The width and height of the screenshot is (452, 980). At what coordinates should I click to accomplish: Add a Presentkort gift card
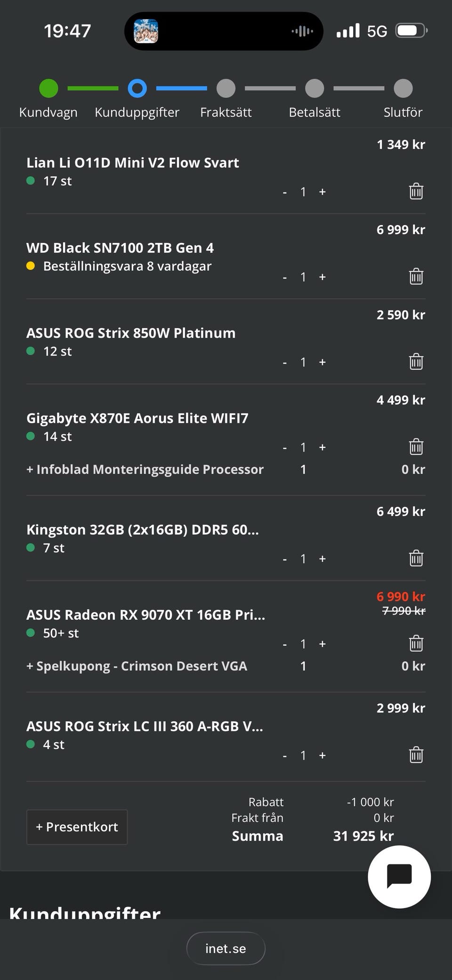point(77,827)
